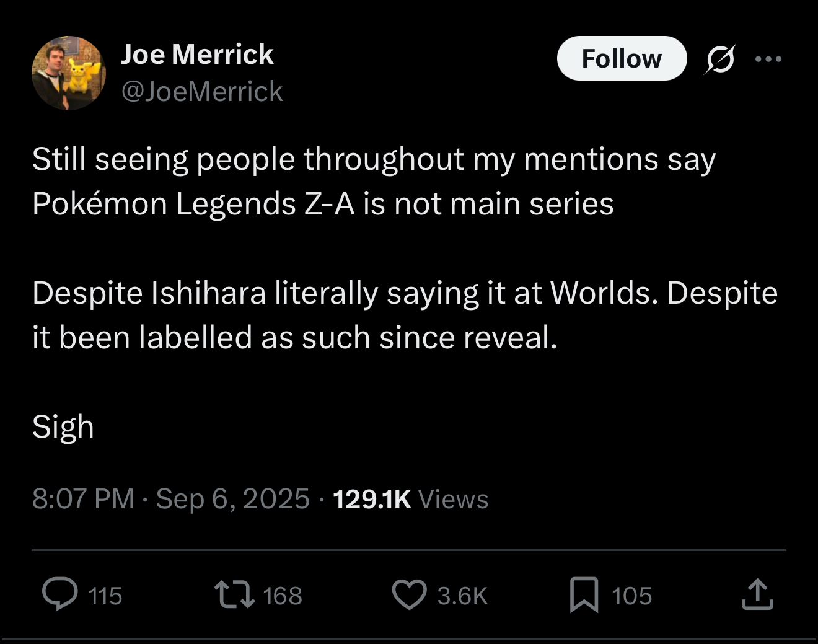Open the Joe Merrick display name link
The height and width of the screenshot is (644, 818).
[x=197, y=55]
